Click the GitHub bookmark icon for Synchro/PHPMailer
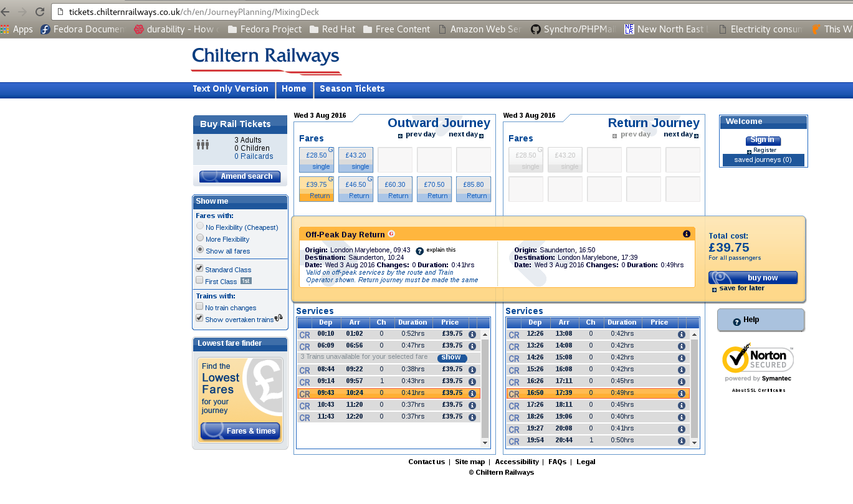 coord(535,29)
